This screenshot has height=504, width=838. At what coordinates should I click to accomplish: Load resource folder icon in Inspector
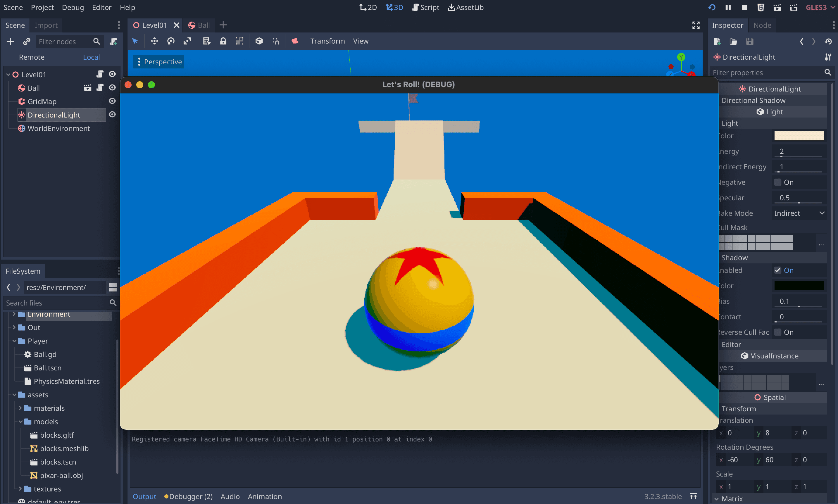point(733,42)
